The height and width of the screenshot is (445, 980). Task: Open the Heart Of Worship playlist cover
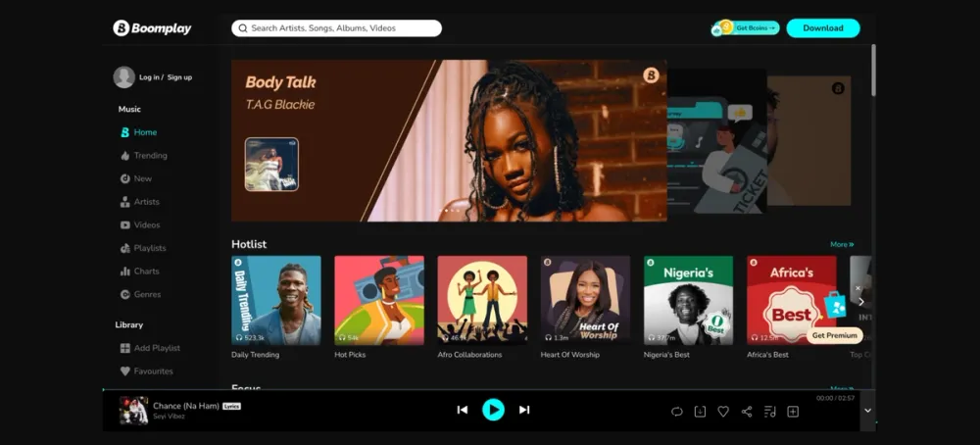586,300
